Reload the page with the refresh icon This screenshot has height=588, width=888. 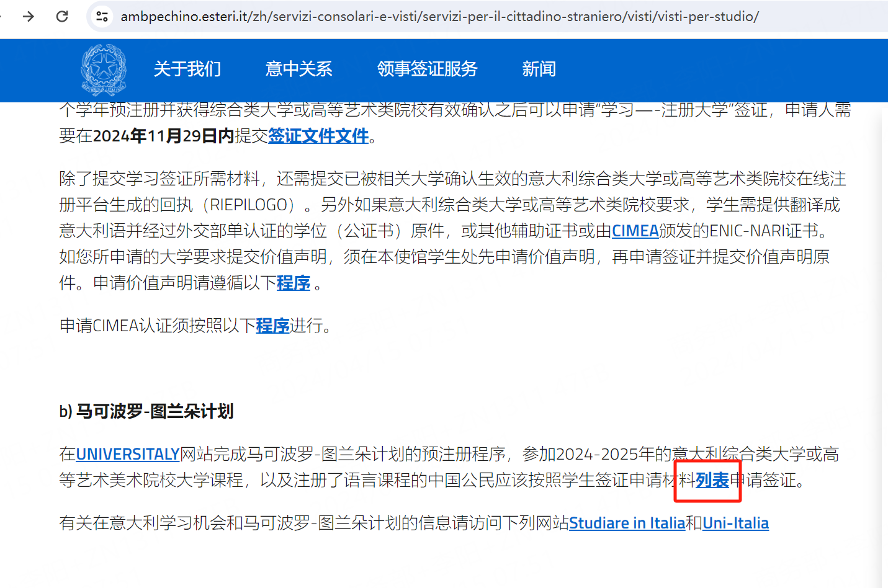click(x=62, y=16)
